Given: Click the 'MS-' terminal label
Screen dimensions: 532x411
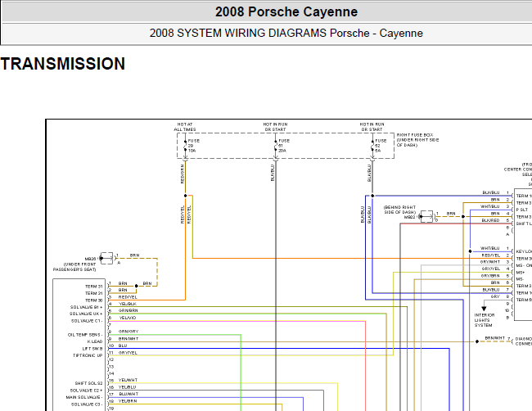Looking at the screenshot, I should tap(520, 279).
